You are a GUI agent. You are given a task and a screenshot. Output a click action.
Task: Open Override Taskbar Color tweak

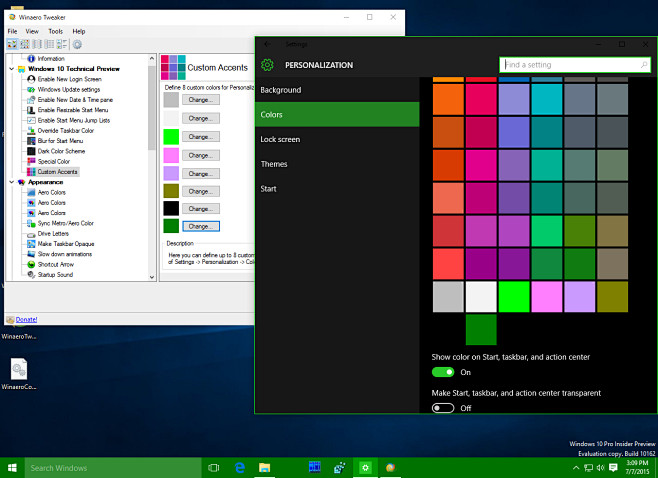tap(65, 131)
